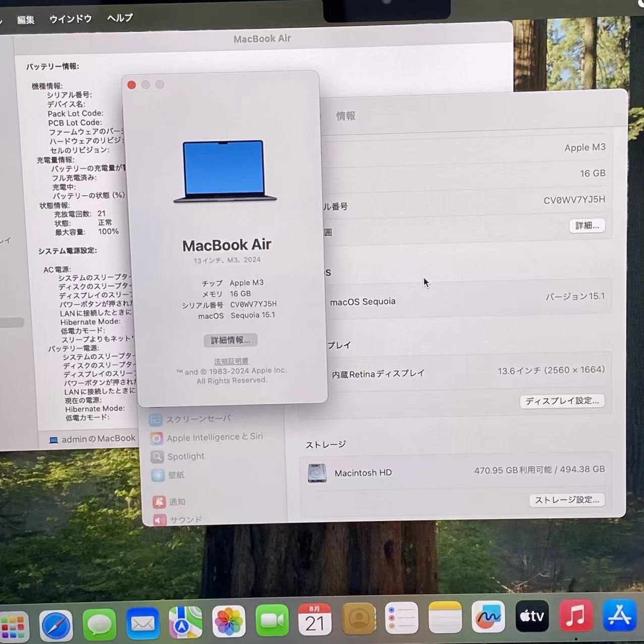The image size is (644, 644).
Task: Click serial number CV0WV7YJ5H in settings
Action: tap(574, 200)
